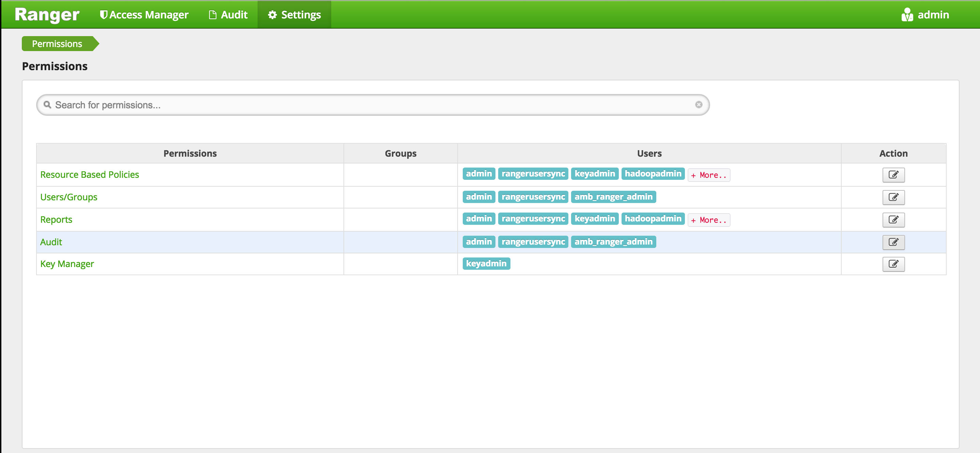
Task: Open the Audit tab in navbar
Action: (x=228, y=15)
